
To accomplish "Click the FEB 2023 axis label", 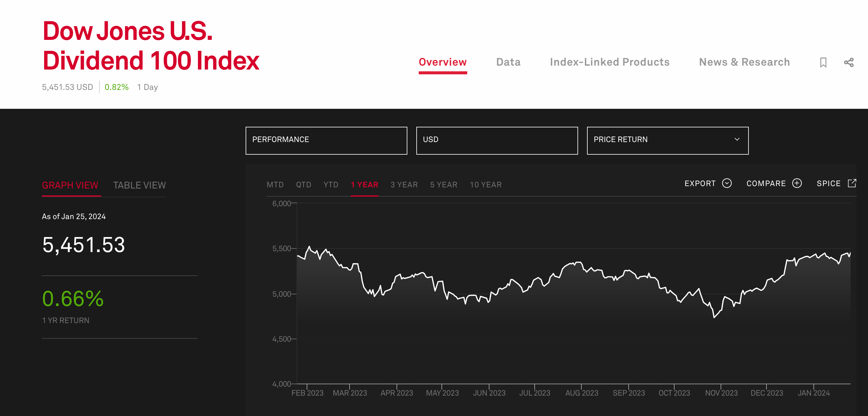I will click(x=307, y=393).
